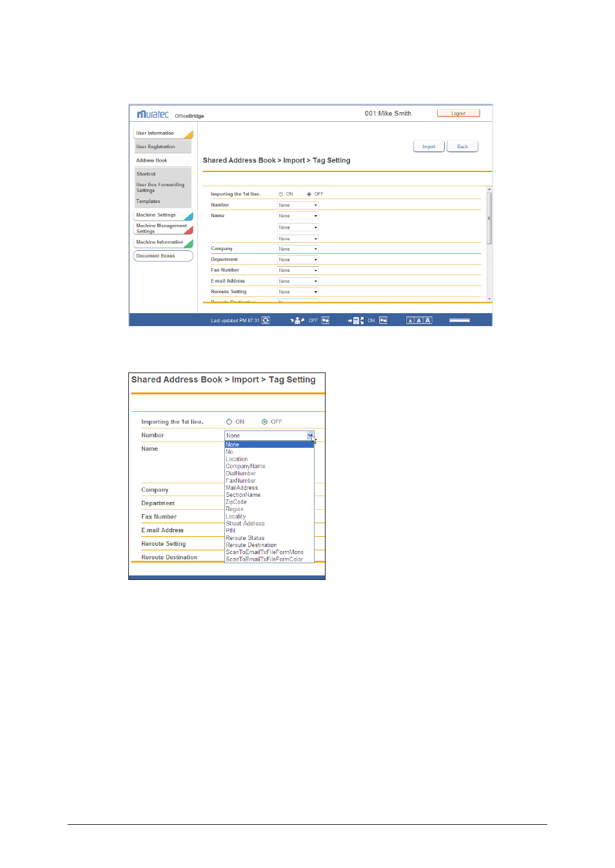The image size is (615, 868).
Task: Click the Logout button
Action: (458, 113)
